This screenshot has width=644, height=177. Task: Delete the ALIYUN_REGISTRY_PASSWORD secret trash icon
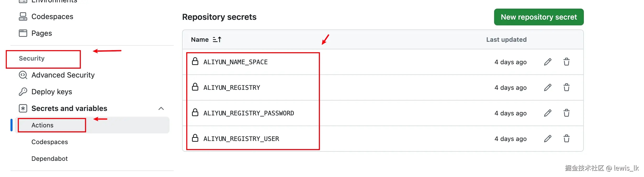[566, 113]
